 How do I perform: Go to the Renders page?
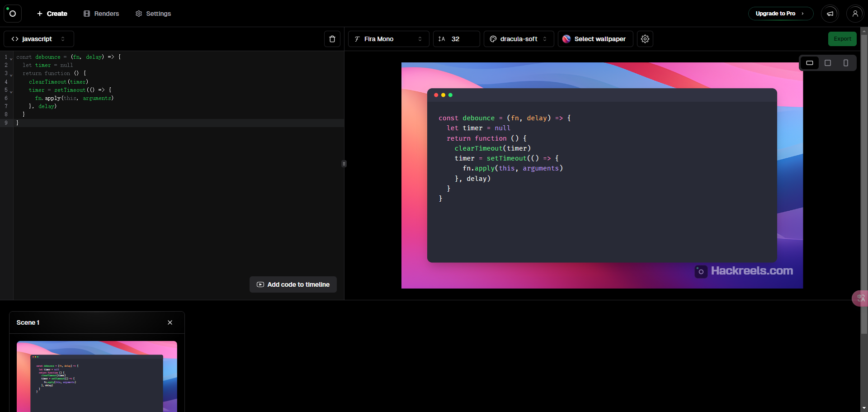coord(101,14)
